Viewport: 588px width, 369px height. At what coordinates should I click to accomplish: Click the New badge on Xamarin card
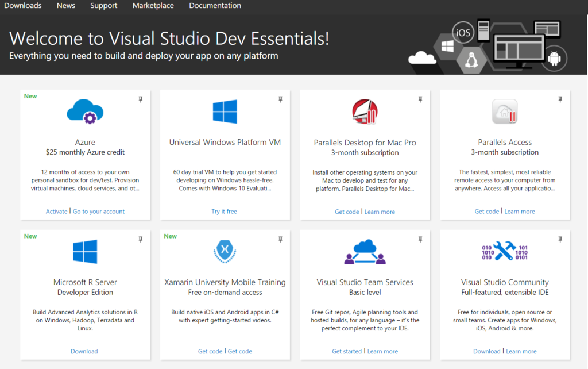click(x=170, y=236)
